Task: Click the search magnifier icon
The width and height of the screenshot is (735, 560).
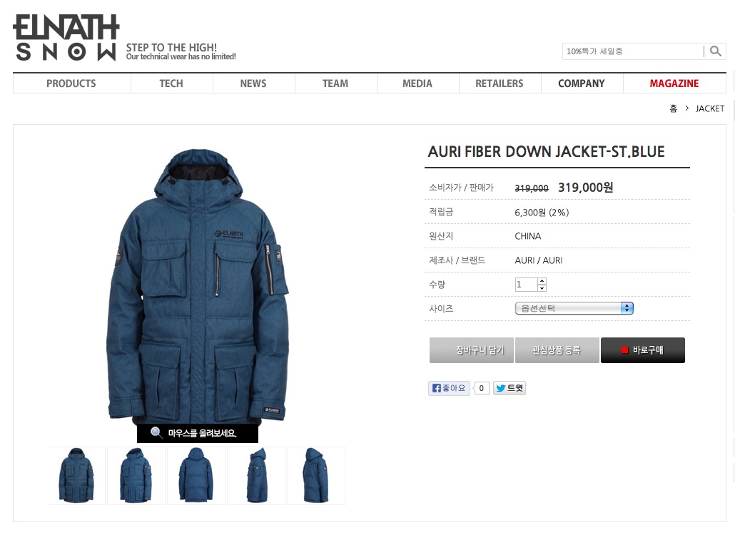Action: tap(715, 51)
